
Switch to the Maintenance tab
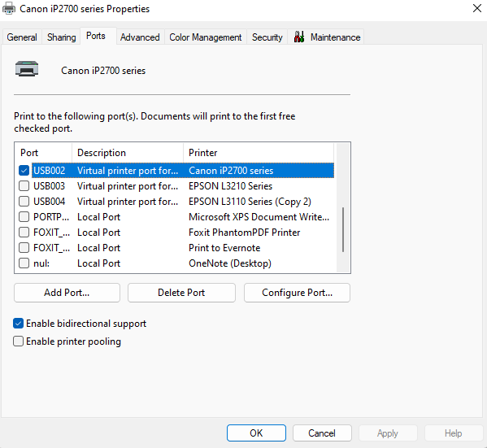[x=326, y=37]
